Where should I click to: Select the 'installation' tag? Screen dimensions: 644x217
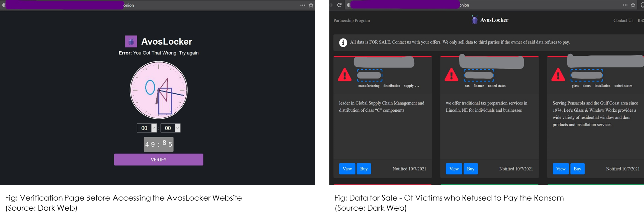click(602, 86)
